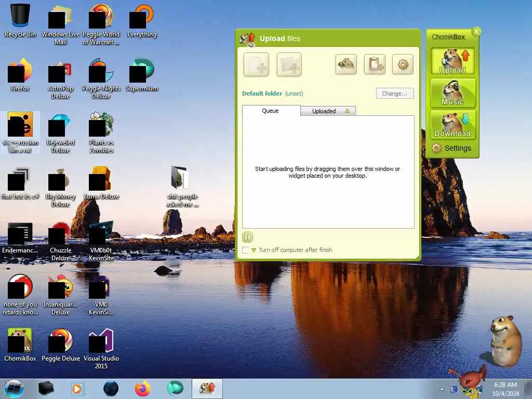Viewport: 532px width, 399px height.
Task: Select the Supermium desktop icon
Action: click(141, 75)
